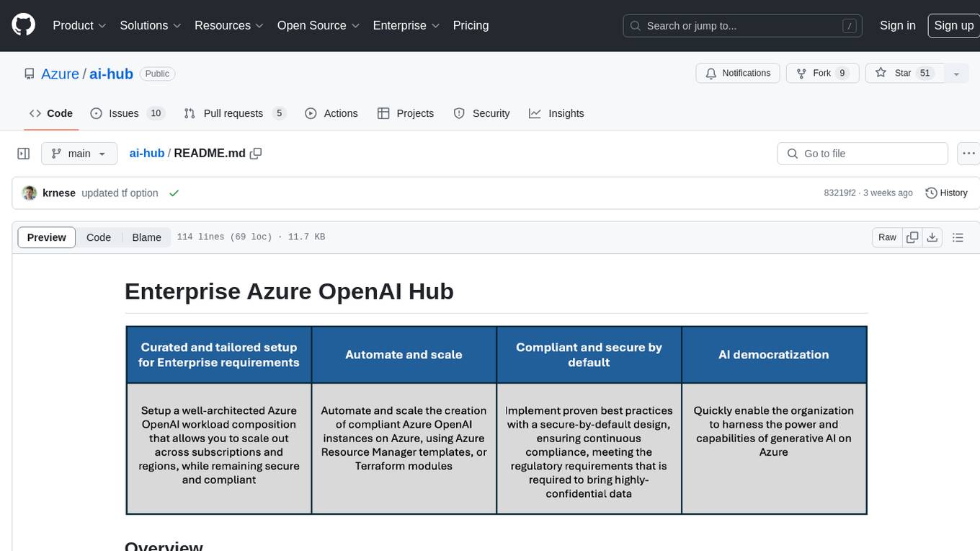The image size is (980, 551).
Task: Focus the Go to file field
Action: (863, 154)
